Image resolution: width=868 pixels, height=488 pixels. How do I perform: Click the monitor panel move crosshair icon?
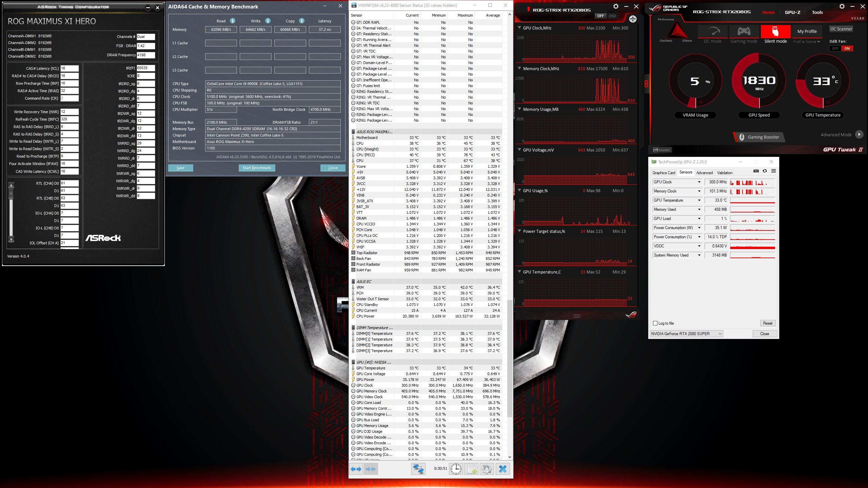coord(633,19)
